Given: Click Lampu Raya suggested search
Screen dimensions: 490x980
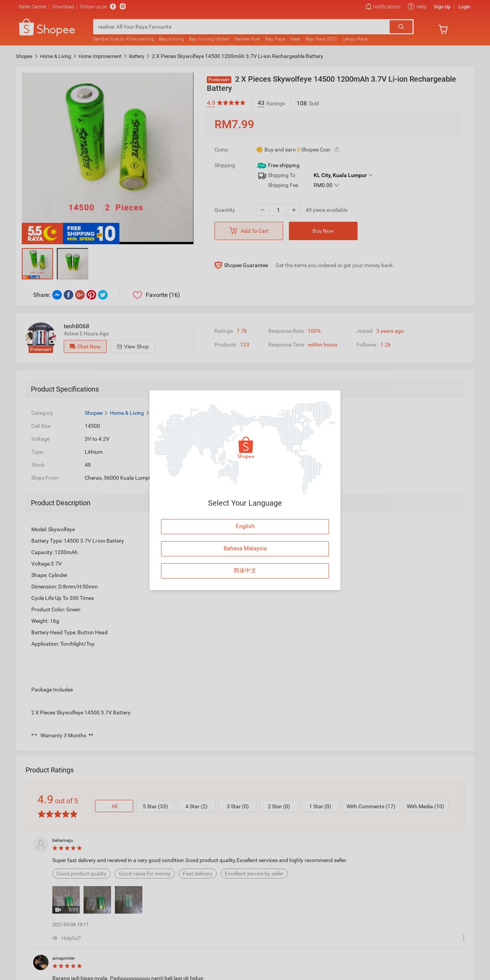Looking at the screenshot, I should click(355, 39).
